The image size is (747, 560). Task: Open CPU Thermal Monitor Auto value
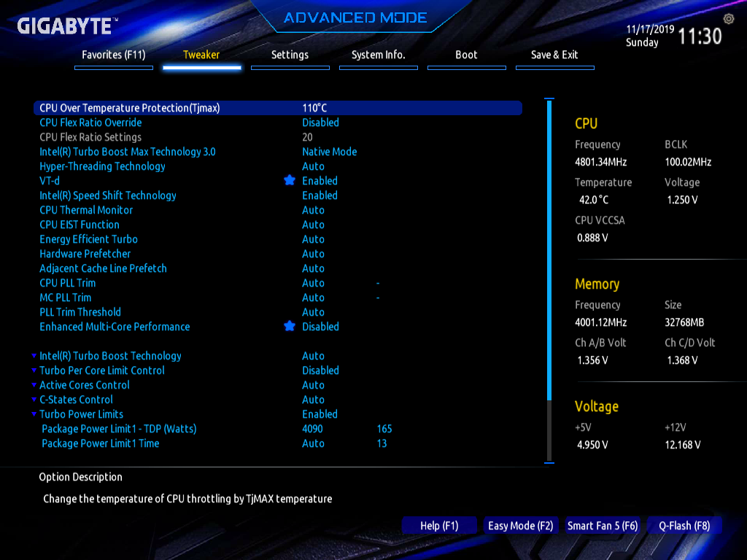tap(313, 210)
